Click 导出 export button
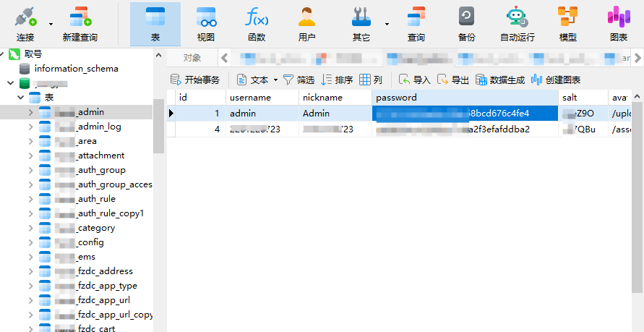 tap(453, 80)
